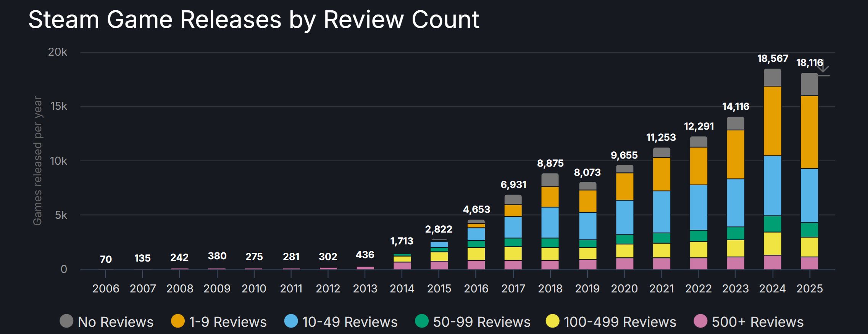Screen dimensions: 868x334
Task: Hide the 500+ Reviews series via legend label
Action: coord(757,322)
